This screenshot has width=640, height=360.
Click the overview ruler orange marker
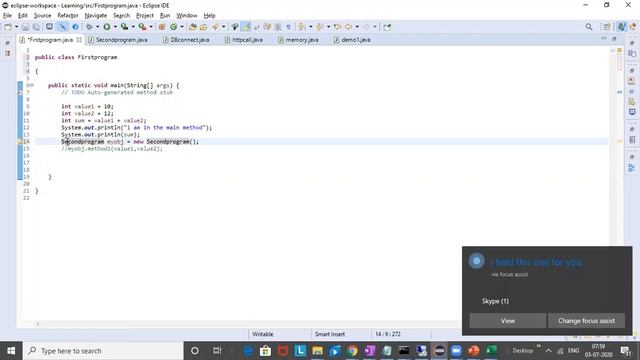click(619, 141)
